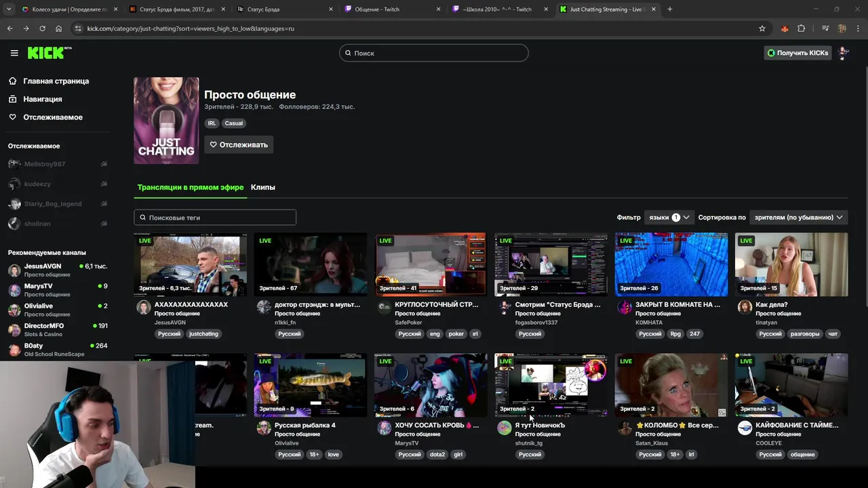Click Получить KICKs button
The width and height of the screenshot is (868, 488).
[797, 53]
